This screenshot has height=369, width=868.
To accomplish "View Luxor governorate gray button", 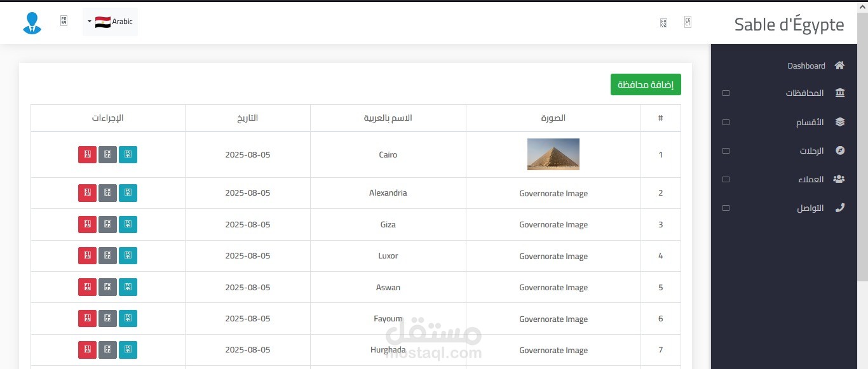I will point(107,255).
